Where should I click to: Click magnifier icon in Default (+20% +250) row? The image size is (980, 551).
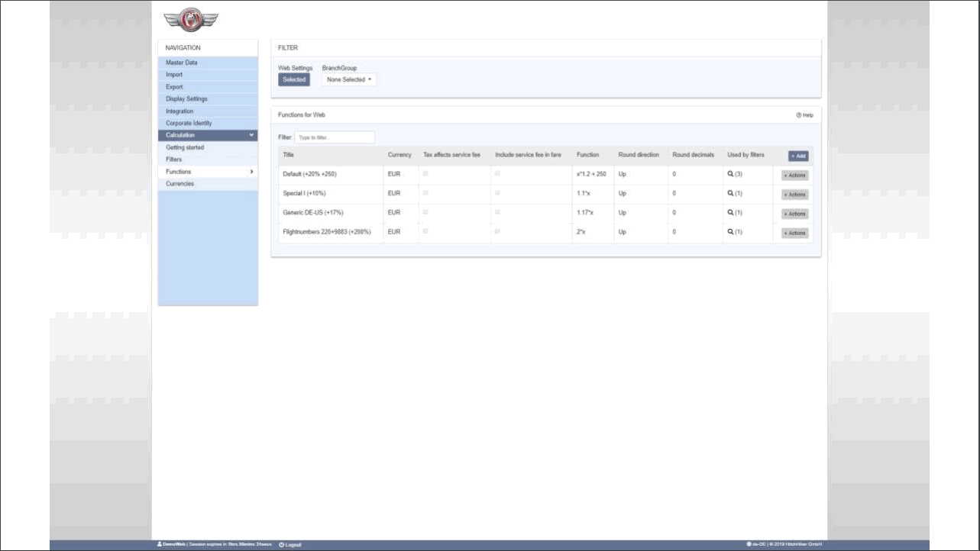pos(730,175)
